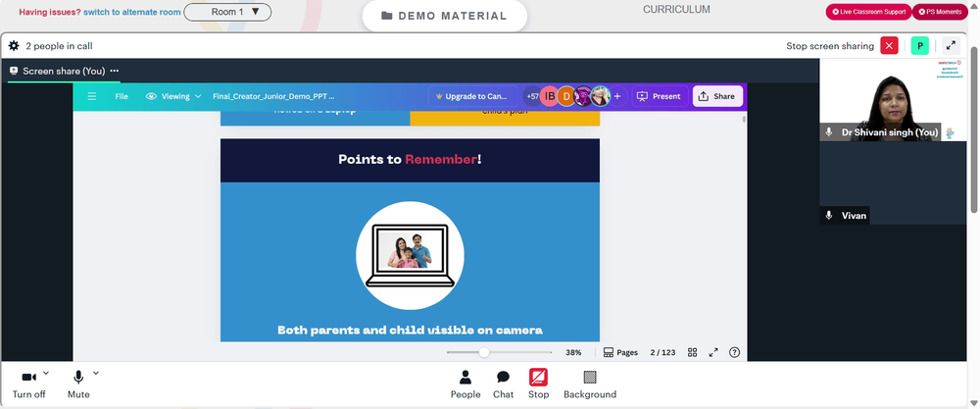Click microphone icon beside Vivan
The image size is (980, 409).
point(829,215)
